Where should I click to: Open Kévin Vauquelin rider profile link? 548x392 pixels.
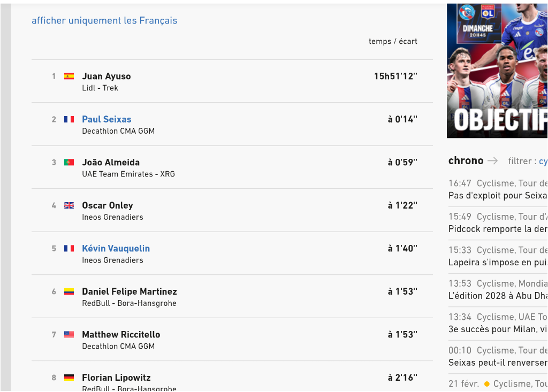(116, 249)
